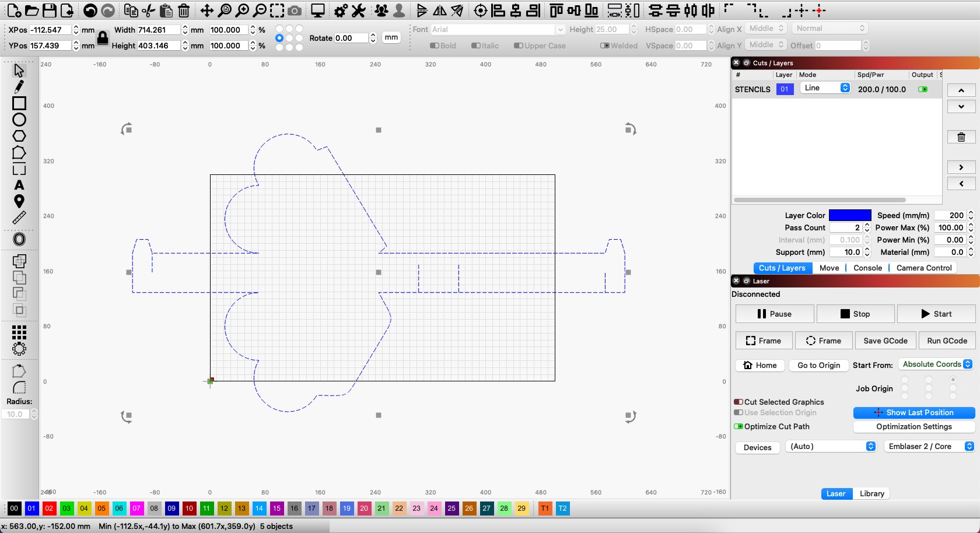Click the camera capture toolbar icon
Screen dimensions: 980x533
(x=295, y=10)
